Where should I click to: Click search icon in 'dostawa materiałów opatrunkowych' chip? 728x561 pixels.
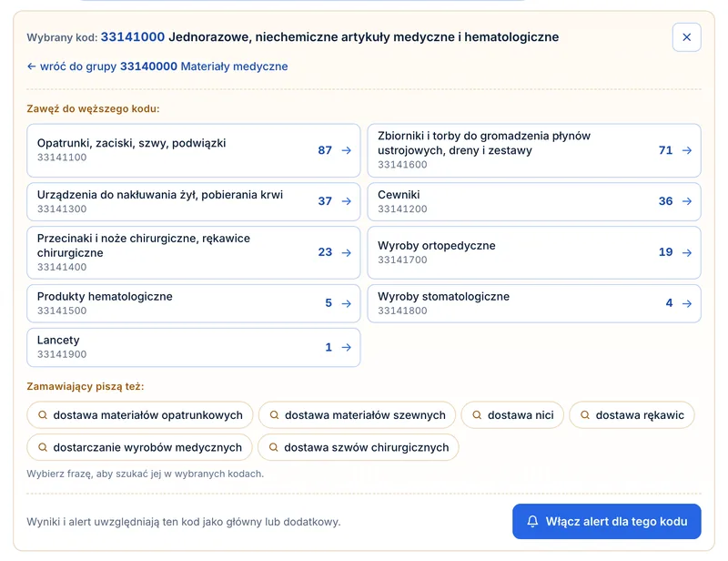[x=42, y=415]
